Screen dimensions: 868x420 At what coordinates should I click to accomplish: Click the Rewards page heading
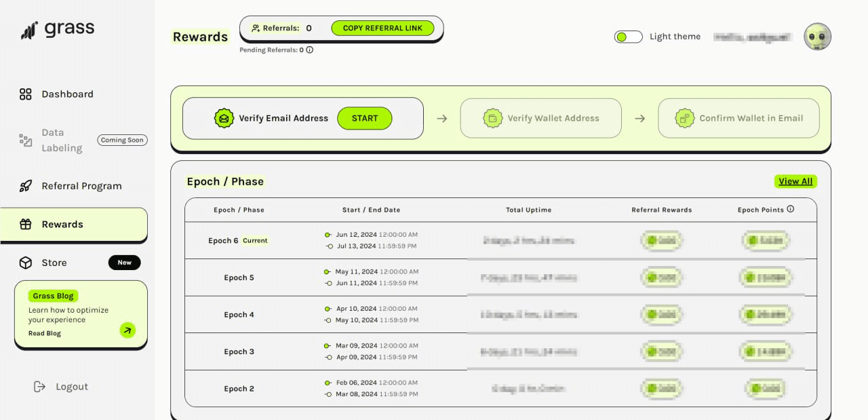click(200, 37)
